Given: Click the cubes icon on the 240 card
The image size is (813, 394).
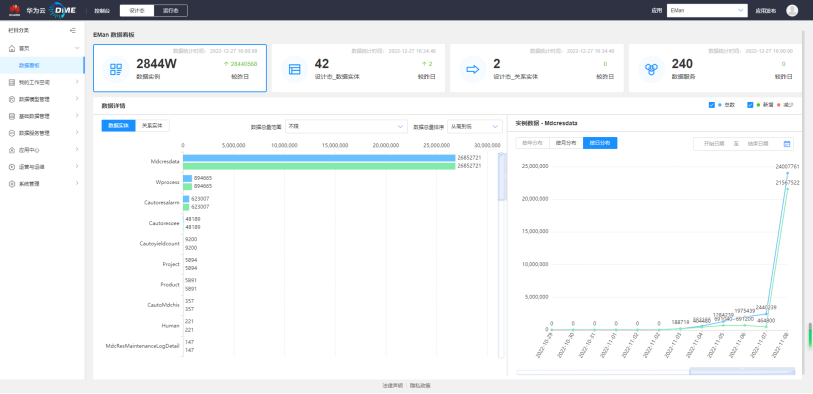Looking at the screenshot, I should coord(651,69).
